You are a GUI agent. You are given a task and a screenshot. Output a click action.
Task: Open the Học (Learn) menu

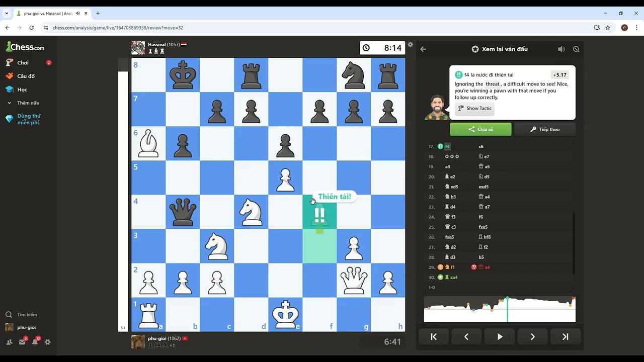click(x=22, y=89)
